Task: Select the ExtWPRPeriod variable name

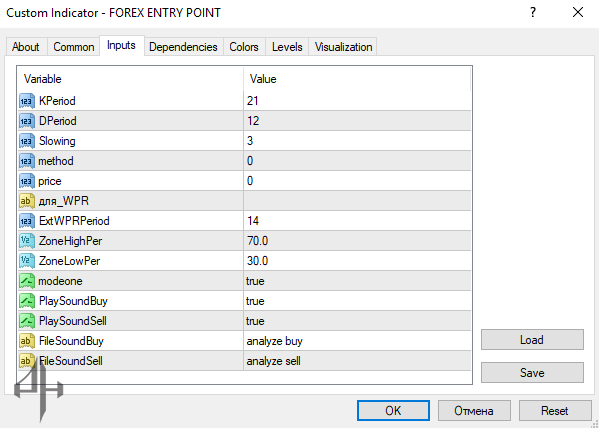Action: click(74, 221)
